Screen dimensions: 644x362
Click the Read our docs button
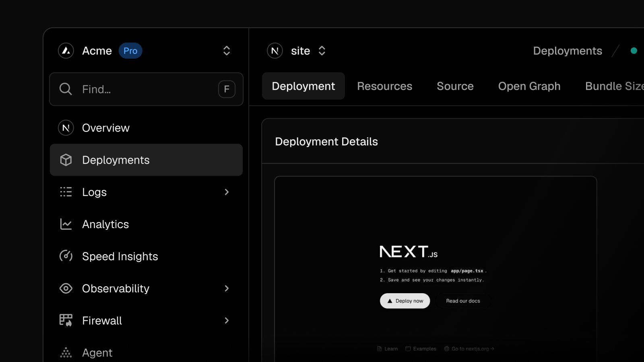pos(463,301)
